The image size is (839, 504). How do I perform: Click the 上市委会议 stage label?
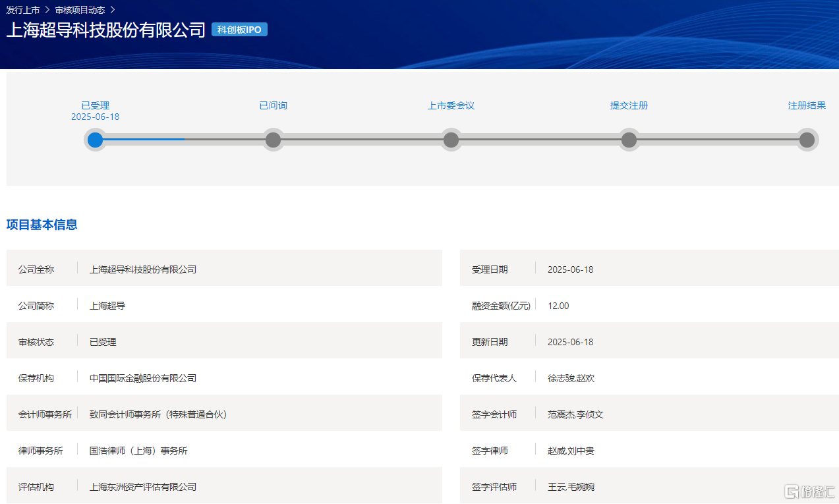tap(451, 105)
